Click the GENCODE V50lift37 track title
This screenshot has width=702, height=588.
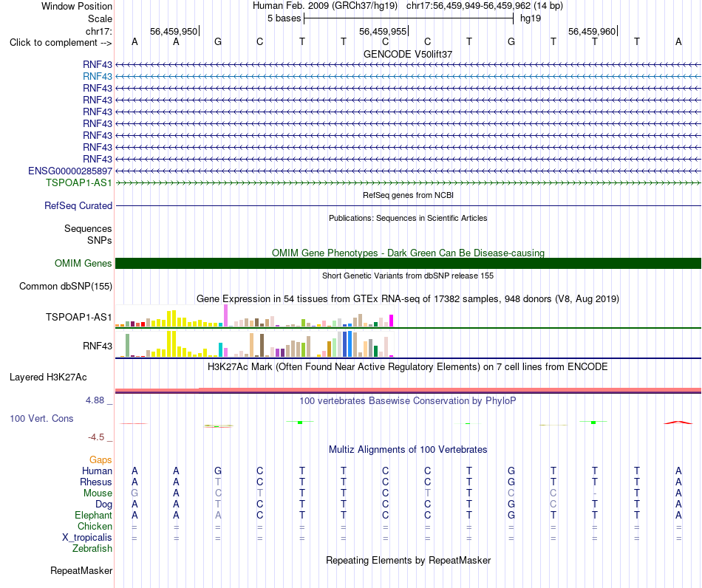(408, 54)
